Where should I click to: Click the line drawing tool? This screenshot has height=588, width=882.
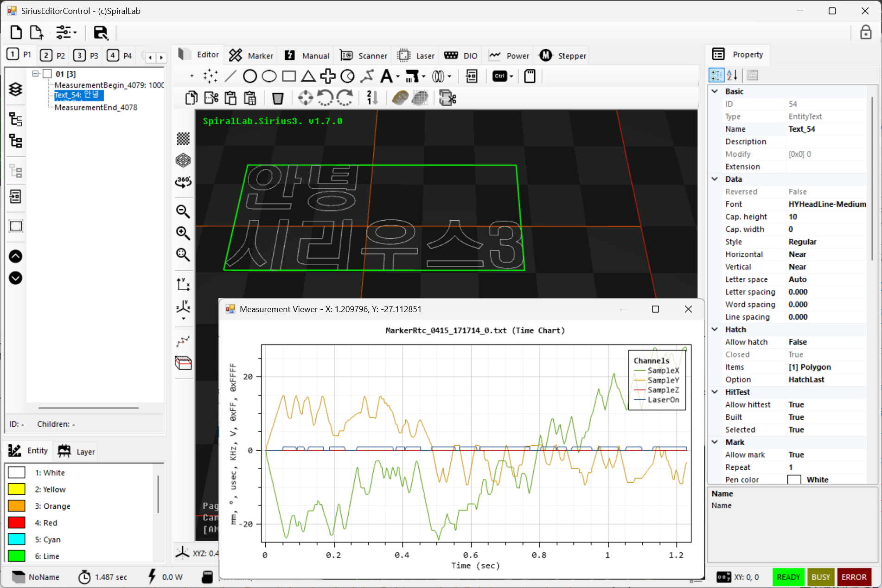pyautogui.click(x=230, y=76)
